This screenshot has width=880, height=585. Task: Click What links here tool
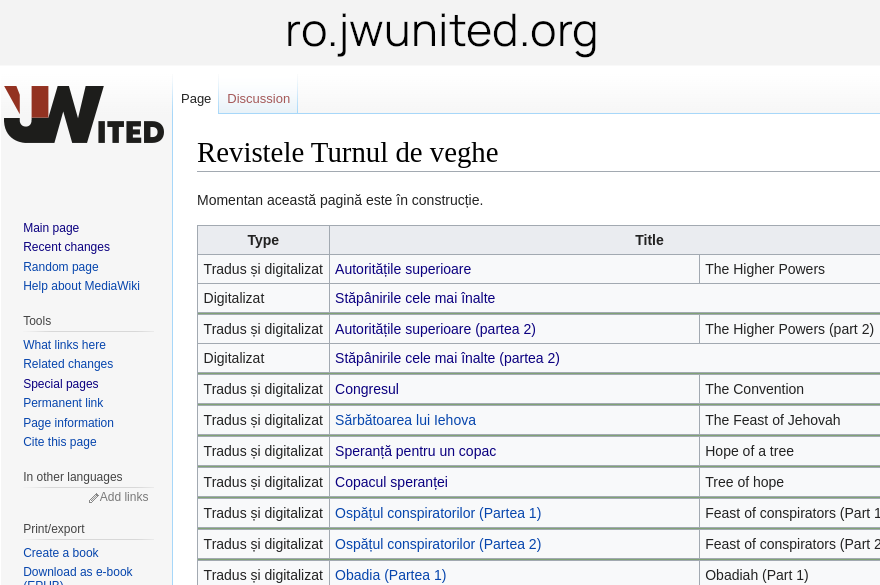(x=64, y=345)
